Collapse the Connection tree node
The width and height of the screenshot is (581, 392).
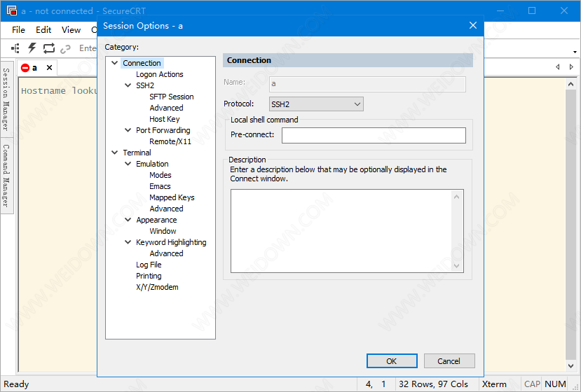coord(115,63)
